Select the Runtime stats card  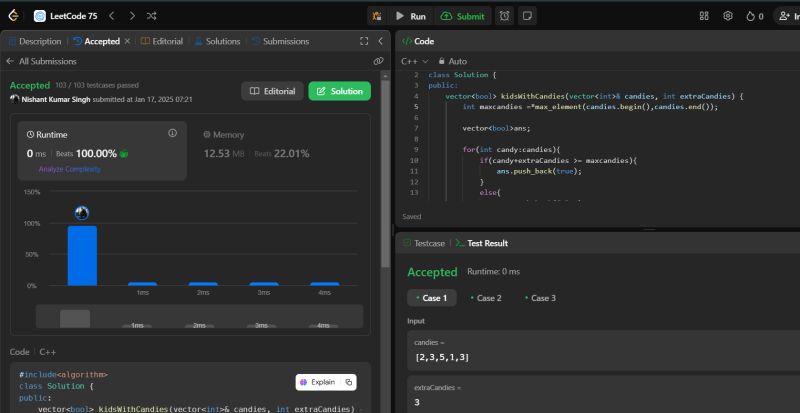102,151
